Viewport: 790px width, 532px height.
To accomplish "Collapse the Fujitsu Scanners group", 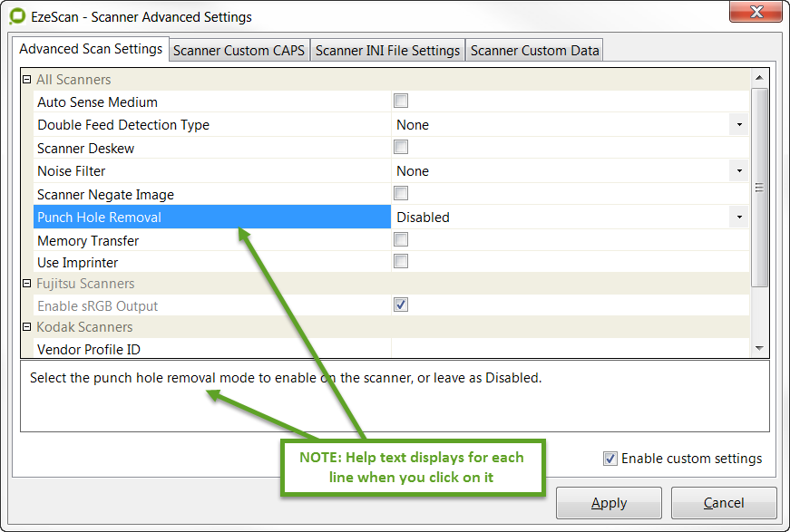I will (26, 284).
